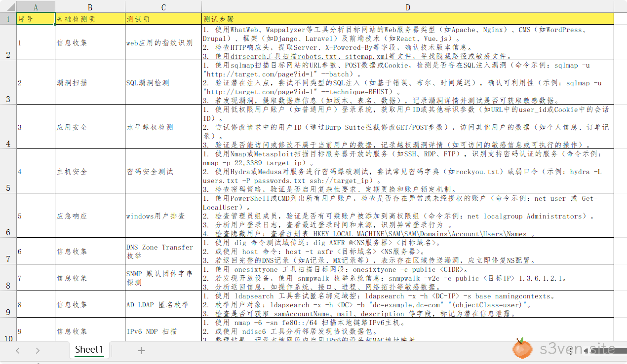
Task: Click the steps cell mentioning PowerShell或CMD
Action: pyautogui.click(x=408, y=216)
